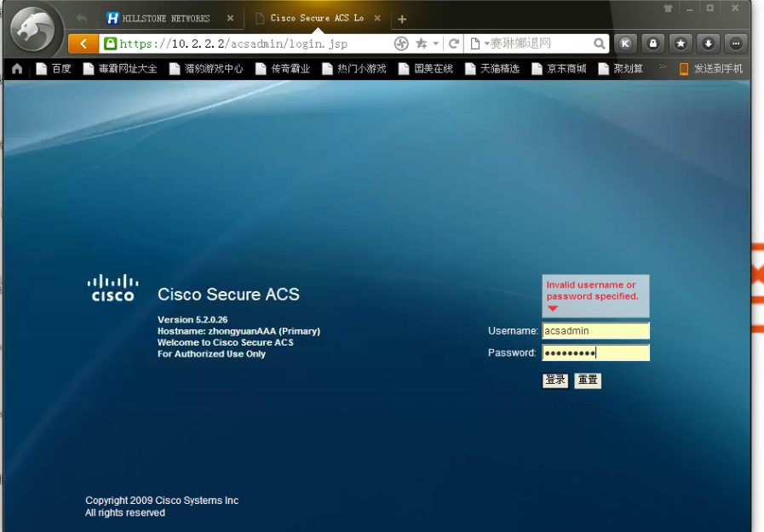Bookmark page with the star icon
Viewport: 764px width, 532px height.
pyautogui.click(x=421, y=43)
